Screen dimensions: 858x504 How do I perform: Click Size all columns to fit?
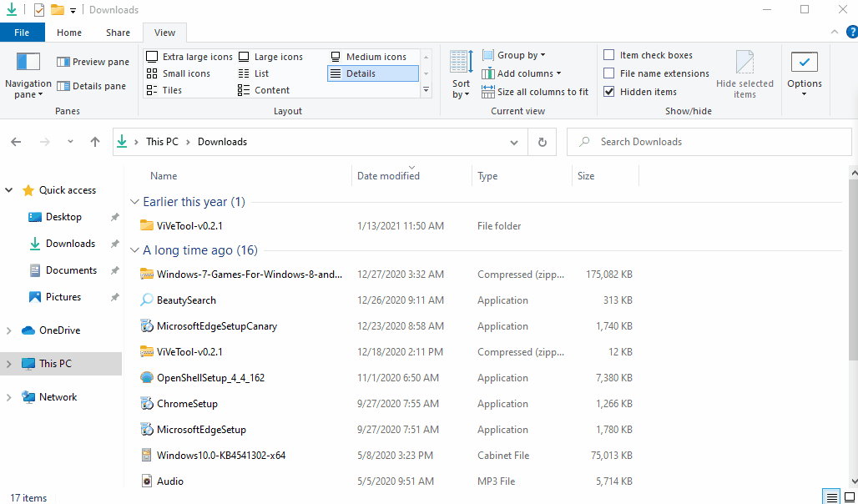535,92
